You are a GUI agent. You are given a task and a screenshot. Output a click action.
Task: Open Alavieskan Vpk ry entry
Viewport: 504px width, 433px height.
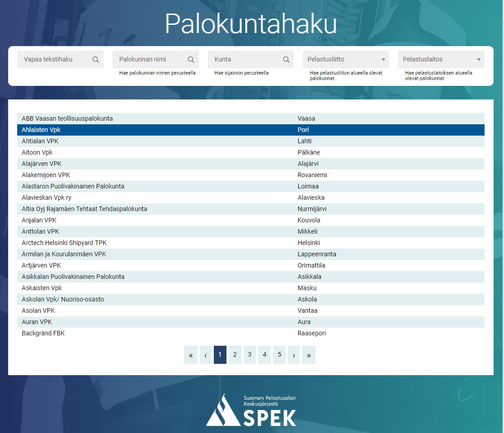pyautogui.click(x=251, y=198)
